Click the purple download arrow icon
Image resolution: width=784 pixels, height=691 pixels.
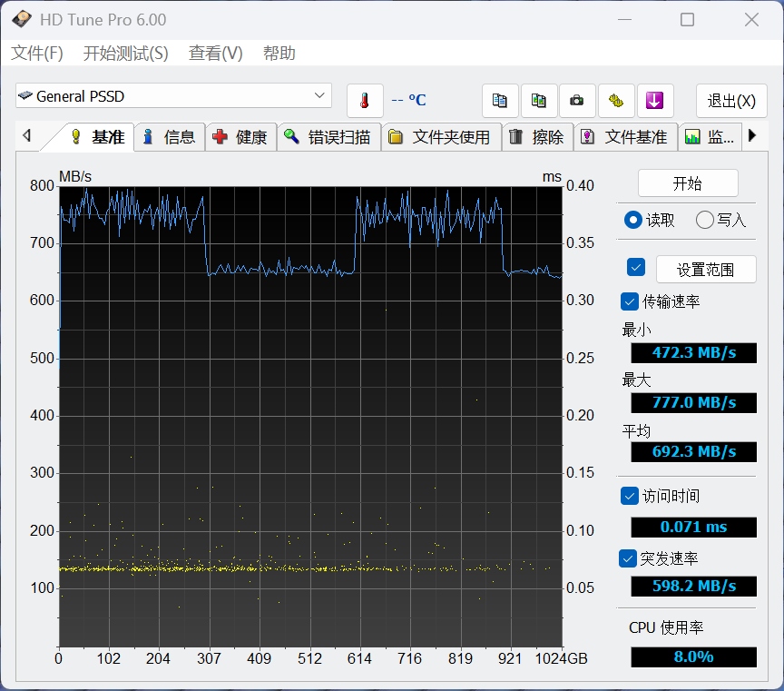tap(654, 101)
